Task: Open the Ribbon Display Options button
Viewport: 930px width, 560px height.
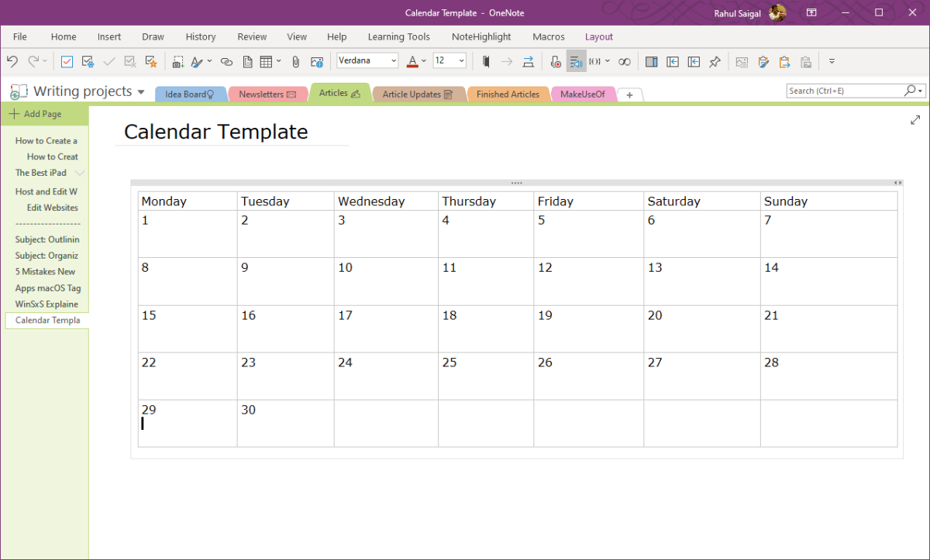Action: (x=811, y=12)
